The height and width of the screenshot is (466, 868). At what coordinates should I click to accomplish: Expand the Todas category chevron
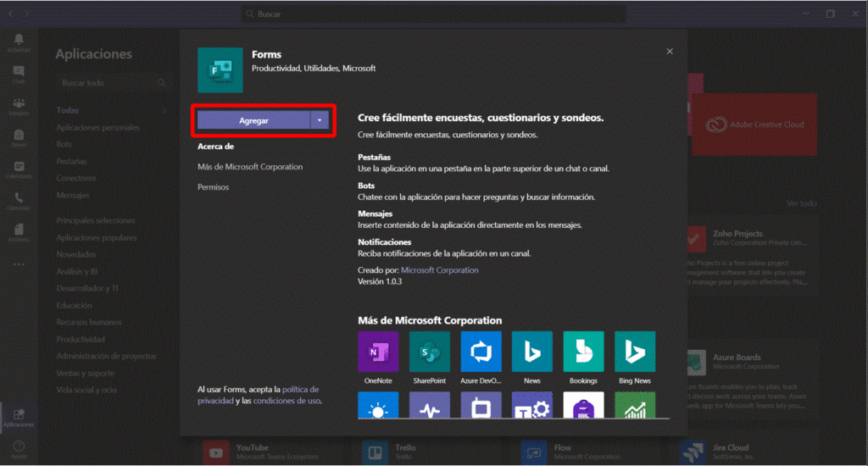164,110
